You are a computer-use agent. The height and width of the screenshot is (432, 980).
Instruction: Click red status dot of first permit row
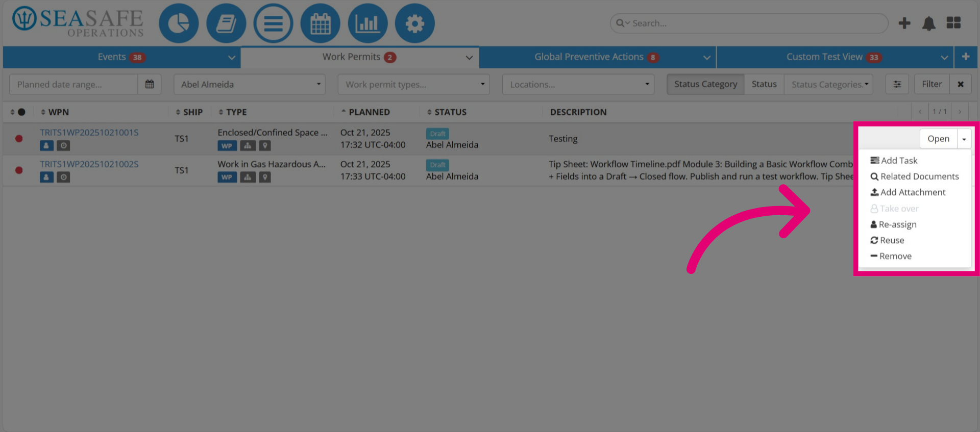[x=19, y=139]
